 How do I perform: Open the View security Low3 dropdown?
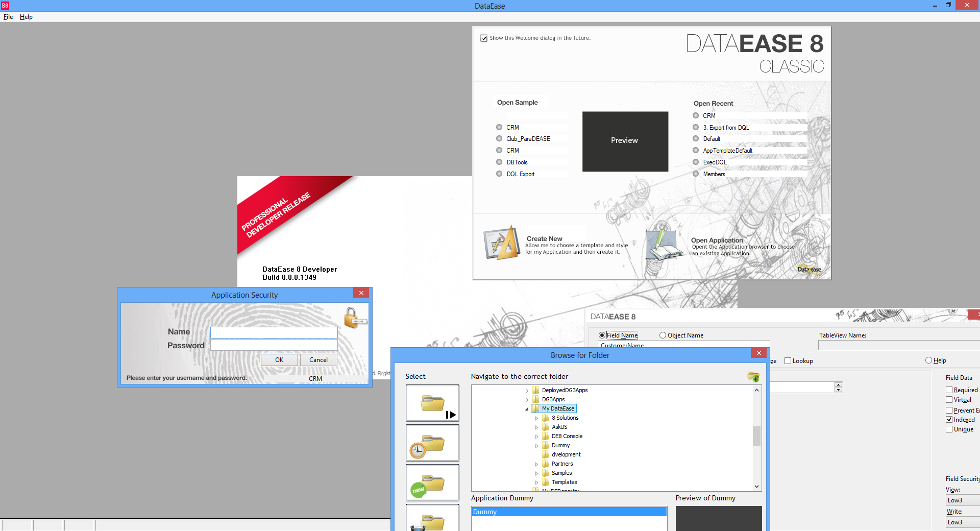coord(963,500)
